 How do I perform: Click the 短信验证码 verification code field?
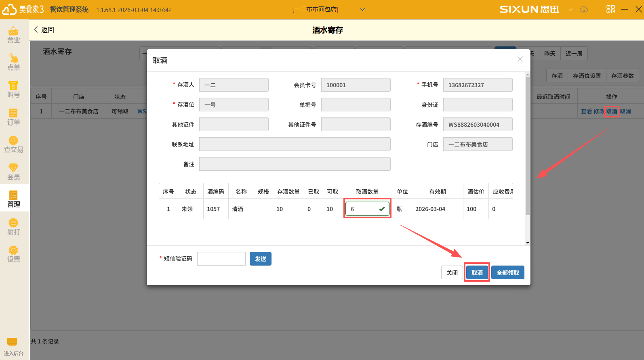pyautogui.click(x=221, y=259)
